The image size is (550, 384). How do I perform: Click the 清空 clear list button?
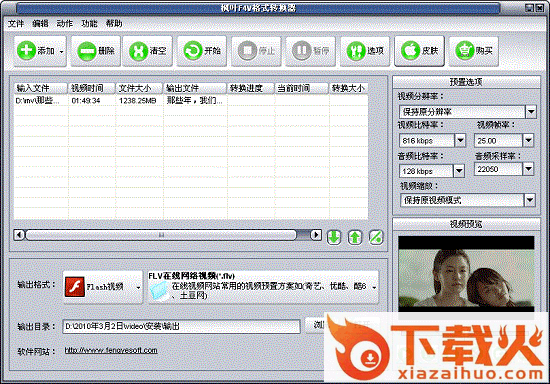(x=147, y=51)
